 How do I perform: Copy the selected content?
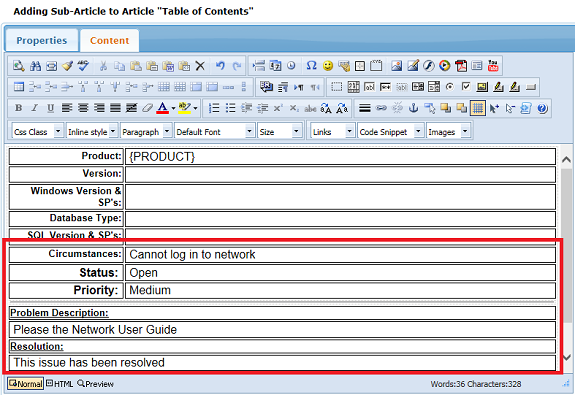click(x=119, y=66)
